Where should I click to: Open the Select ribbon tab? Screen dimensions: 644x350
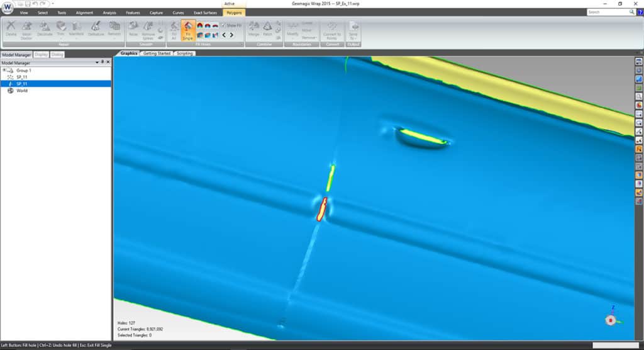(43, 13)
